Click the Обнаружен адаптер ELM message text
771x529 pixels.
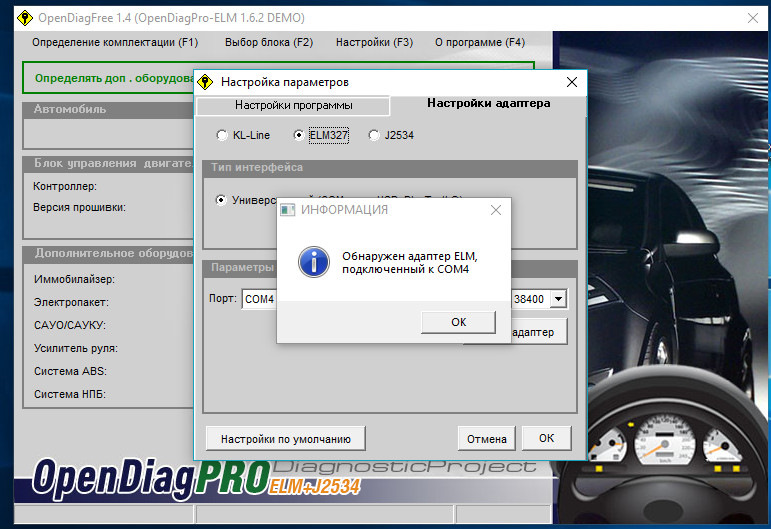(410, 263)
